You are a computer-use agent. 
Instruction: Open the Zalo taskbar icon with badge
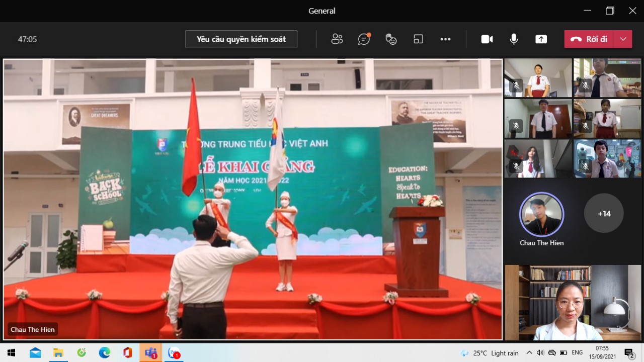pos(174,353)
